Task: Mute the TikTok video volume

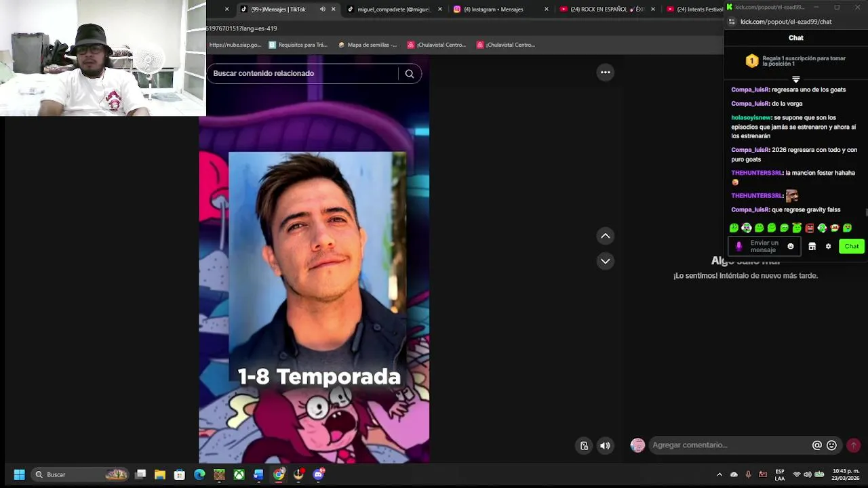Action: point(605,446)
